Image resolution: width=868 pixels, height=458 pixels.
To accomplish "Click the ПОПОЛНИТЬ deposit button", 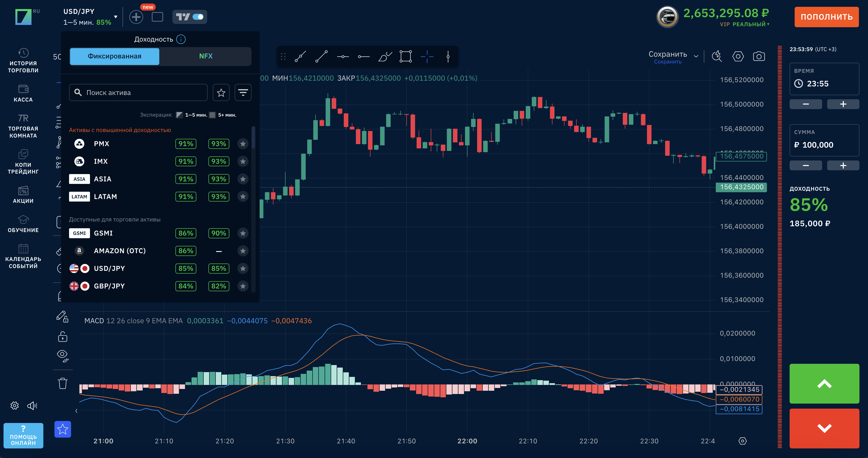I will click(x=826, y=17).
